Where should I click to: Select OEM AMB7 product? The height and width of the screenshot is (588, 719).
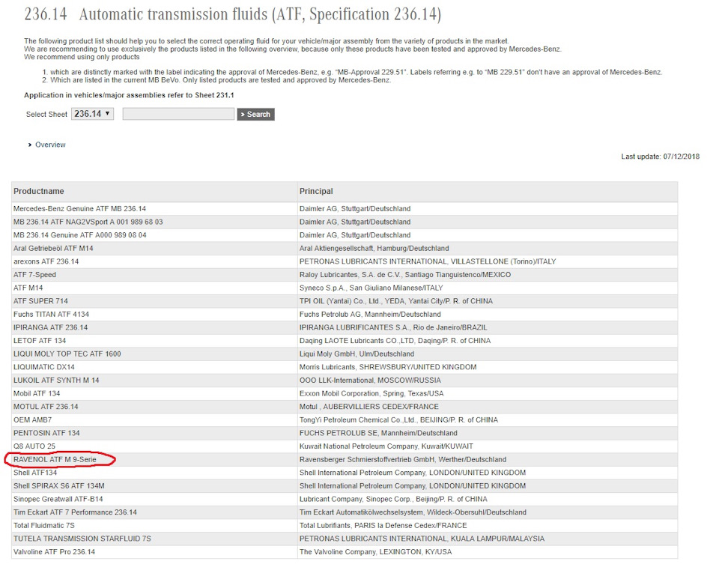click(32, 420)
